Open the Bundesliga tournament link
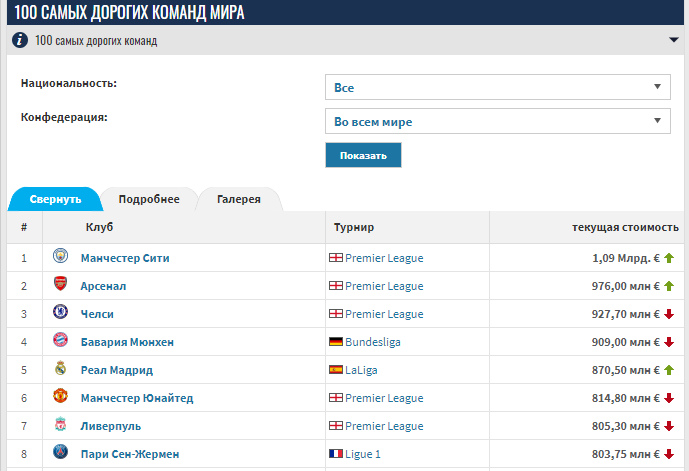This screenshot has width=689, height=471. point(373,342)
